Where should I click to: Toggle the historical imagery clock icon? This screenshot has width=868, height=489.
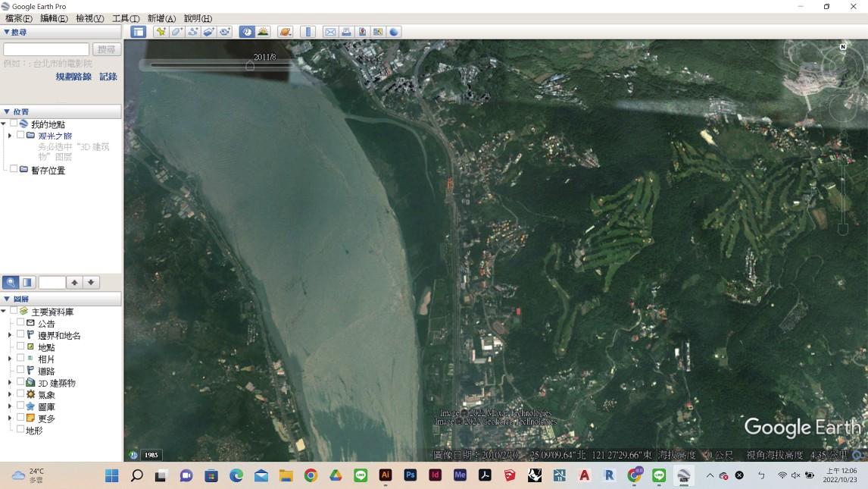(x=247, y=32)
